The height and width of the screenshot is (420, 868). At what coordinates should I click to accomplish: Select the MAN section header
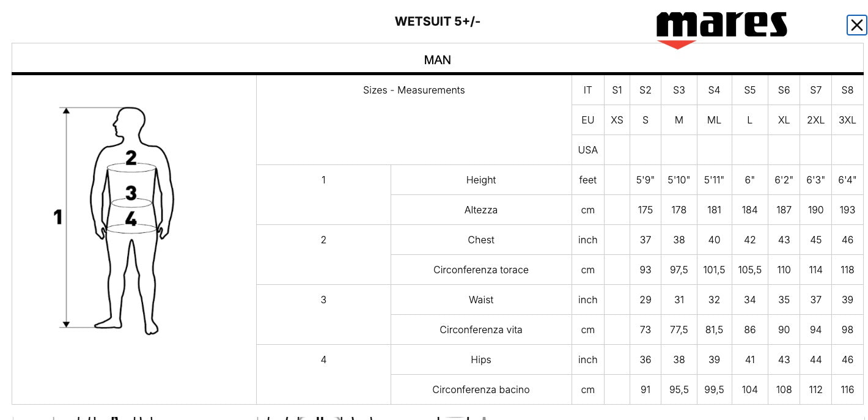tap(438, 60)
